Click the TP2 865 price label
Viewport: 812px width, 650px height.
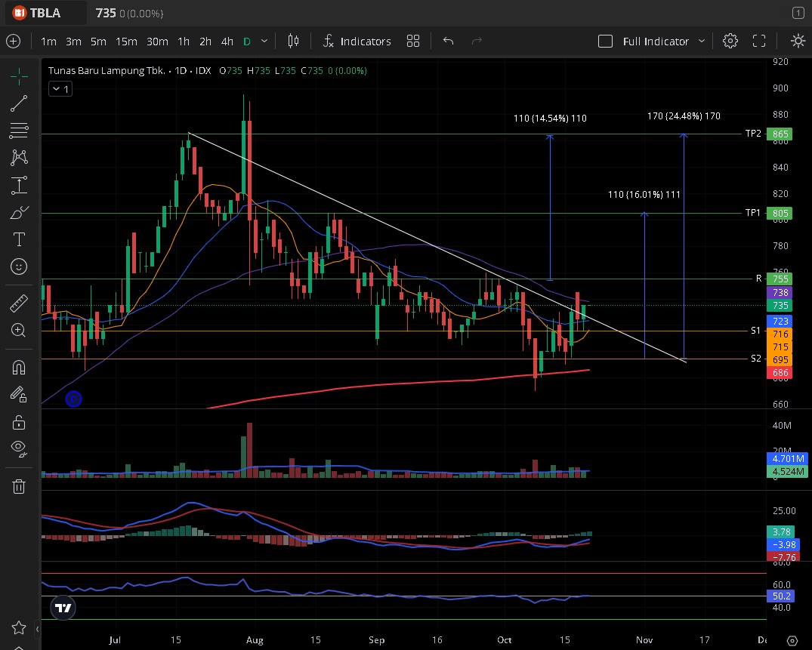click(x=780, y=134)
